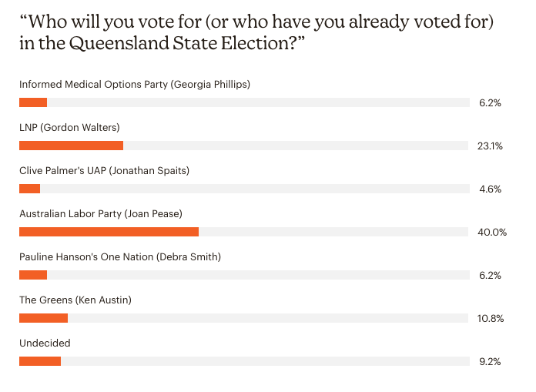Image resolution: width=536 pixels, height=392 pixels.
Task: Select Clive Palmer's UAP (Jonathan Spaits) label
Action: 104,170
